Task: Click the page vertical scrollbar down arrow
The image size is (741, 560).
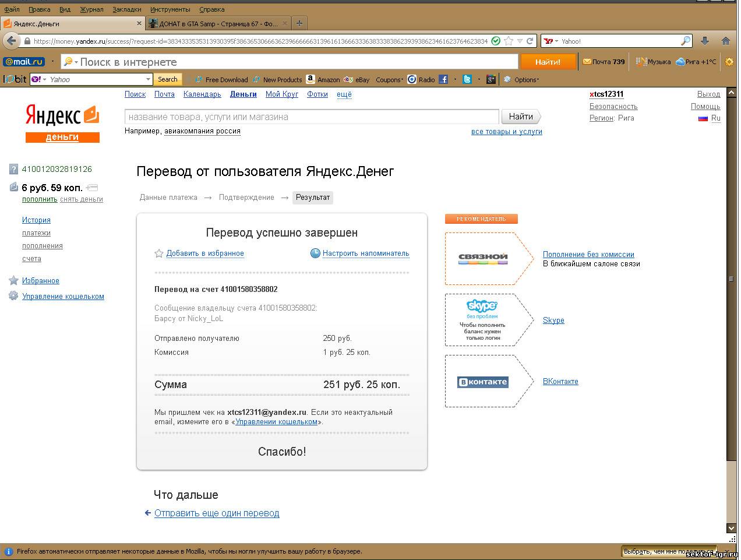Action: click(x=732, y=528)
